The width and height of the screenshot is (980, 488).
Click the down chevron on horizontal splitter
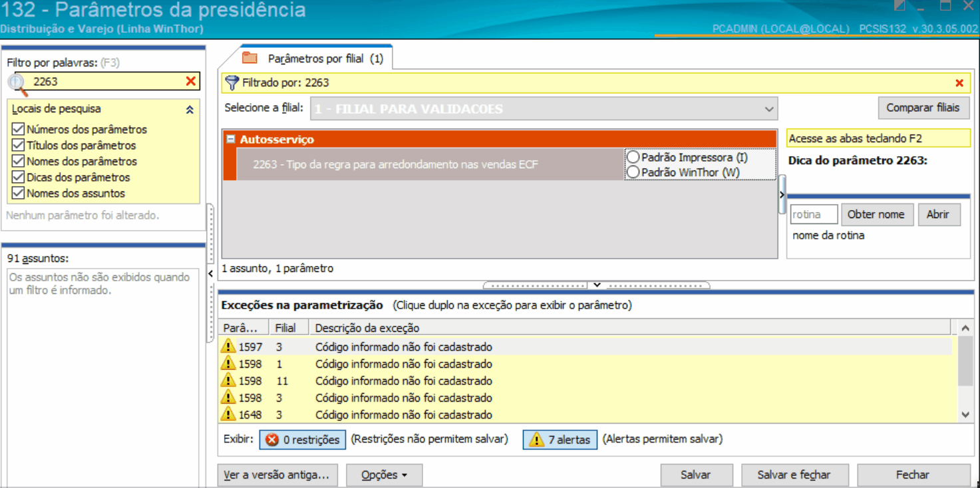tap(597, 285)
